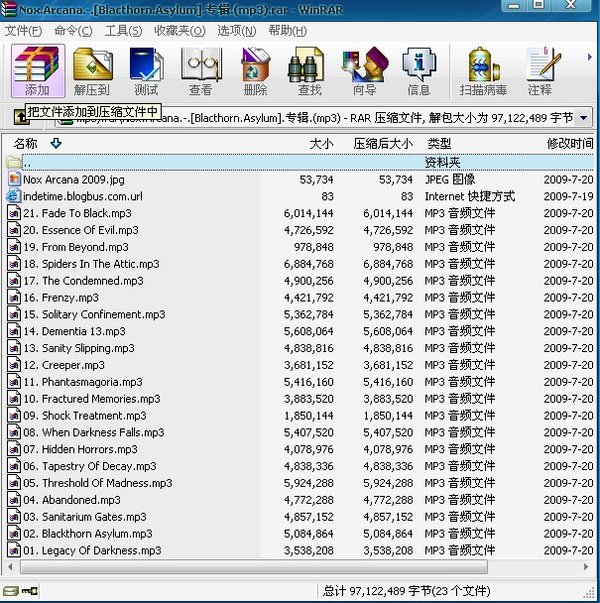Click the 添加 (Add) toolbar icon
Screen dimensions: 600x603
37,71
